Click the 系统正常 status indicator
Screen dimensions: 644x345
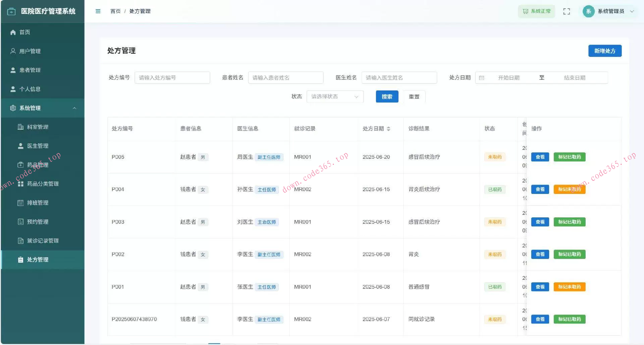[x=536, y=11]
